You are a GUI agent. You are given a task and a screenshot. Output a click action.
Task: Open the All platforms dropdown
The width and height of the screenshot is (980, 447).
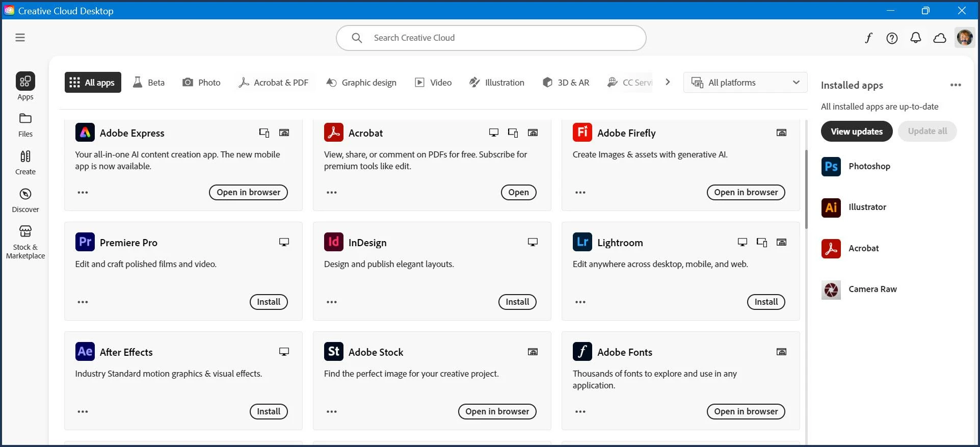point(745,83)
